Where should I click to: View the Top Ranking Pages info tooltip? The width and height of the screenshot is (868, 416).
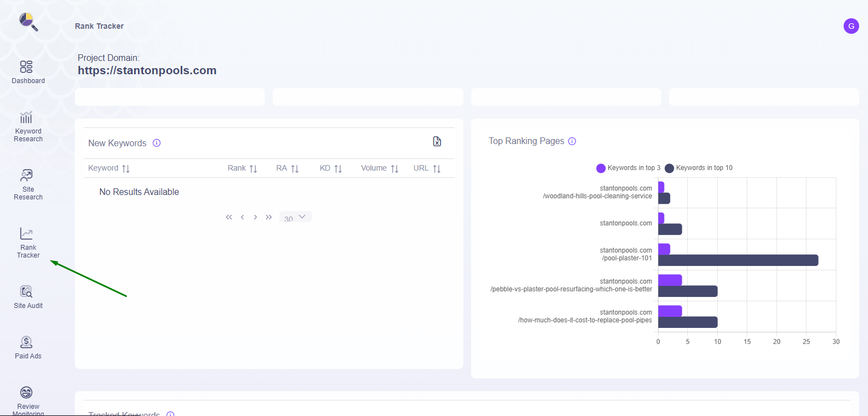pyautogui.click(x=572, y=141)
